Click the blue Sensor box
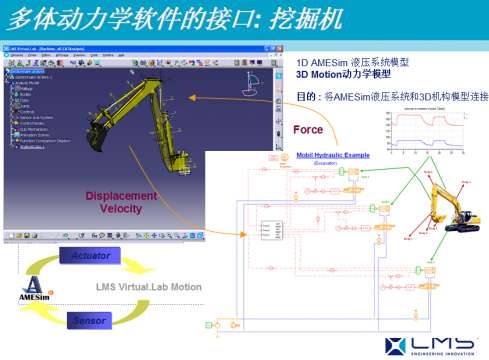489x360 pixels. pos(89,321)
